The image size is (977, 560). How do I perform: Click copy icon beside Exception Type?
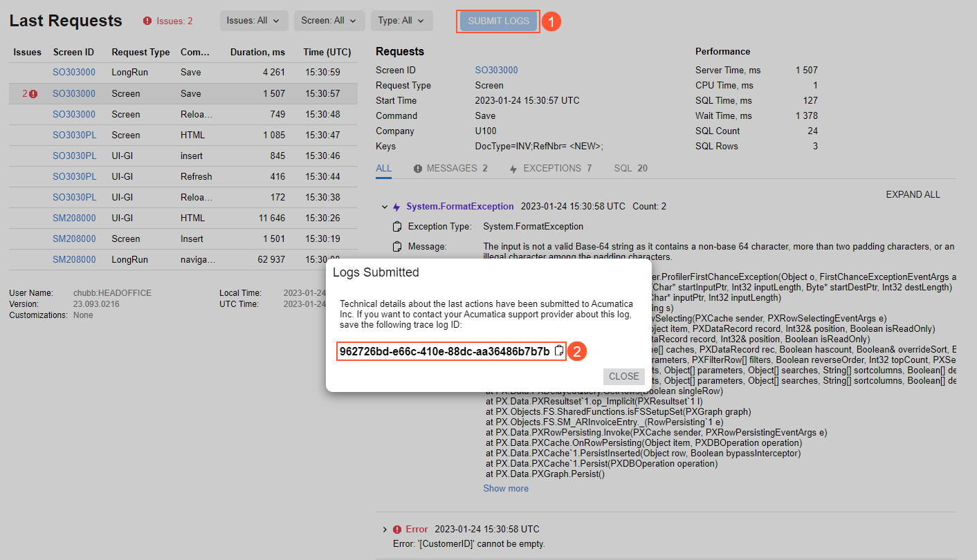point(397,227)
